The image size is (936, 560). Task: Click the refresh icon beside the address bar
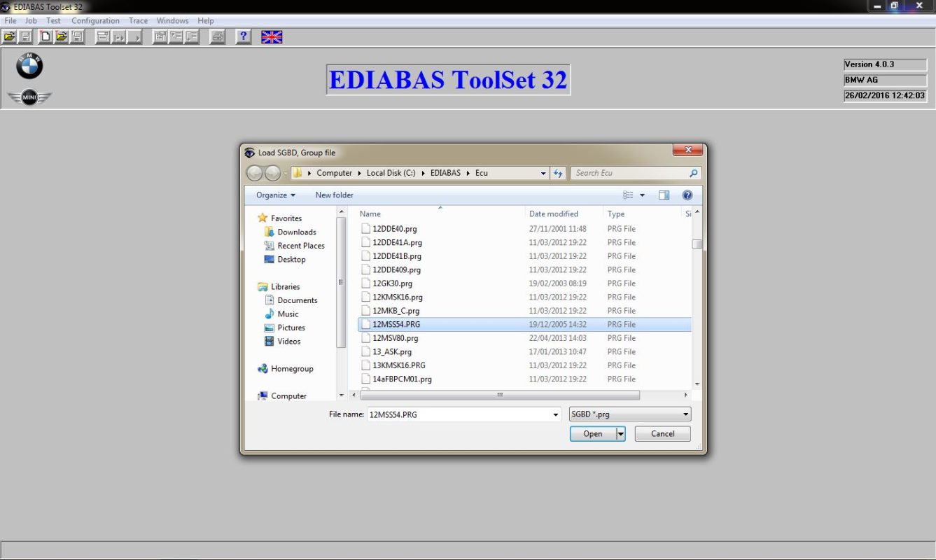pyautogui.click(x=558, y=173)
